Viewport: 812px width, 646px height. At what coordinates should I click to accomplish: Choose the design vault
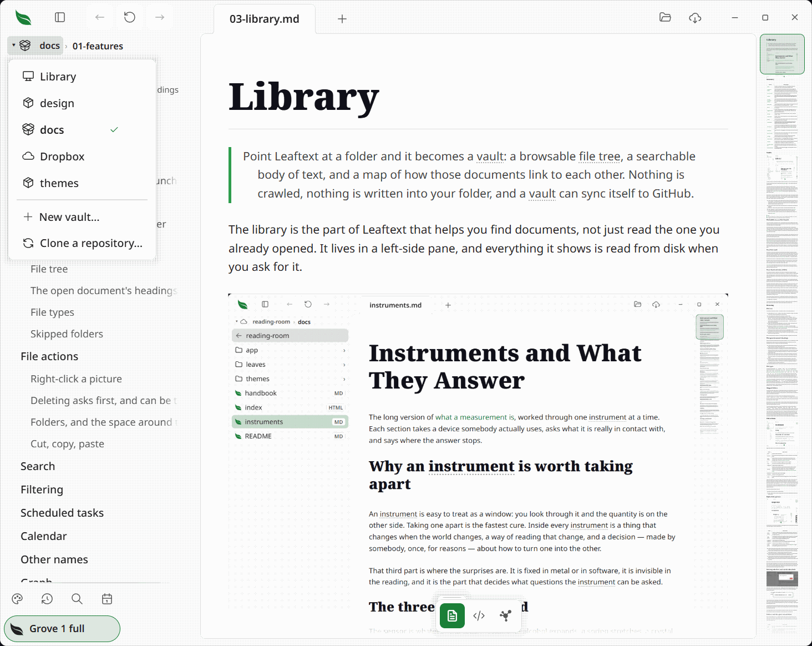coord(82,103)
